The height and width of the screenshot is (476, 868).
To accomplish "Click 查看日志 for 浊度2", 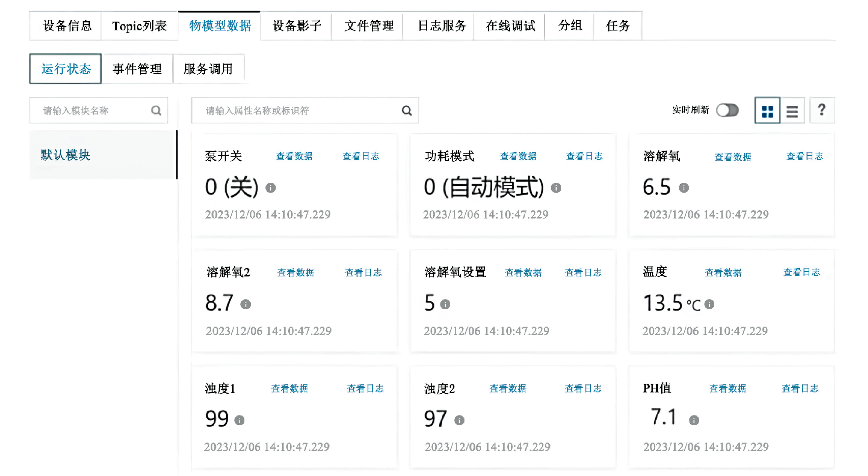I will pos(583,389).
